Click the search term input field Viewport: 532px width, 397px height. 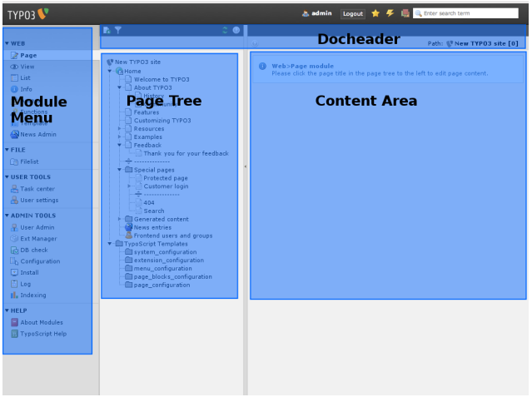(469, 13)
